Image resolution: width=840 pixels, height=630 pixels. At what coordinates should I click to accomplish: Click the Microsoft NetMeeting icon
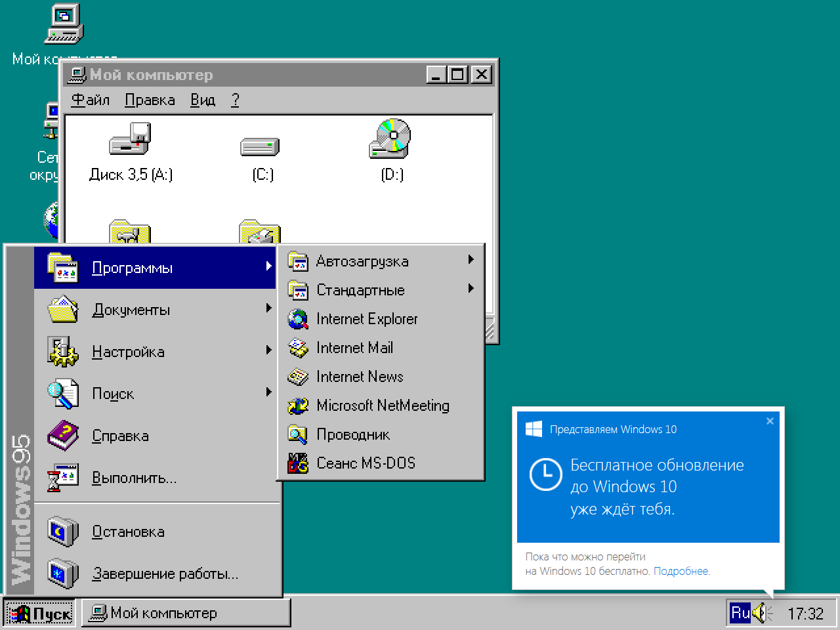pyautogui.click(x=298, y=406)
